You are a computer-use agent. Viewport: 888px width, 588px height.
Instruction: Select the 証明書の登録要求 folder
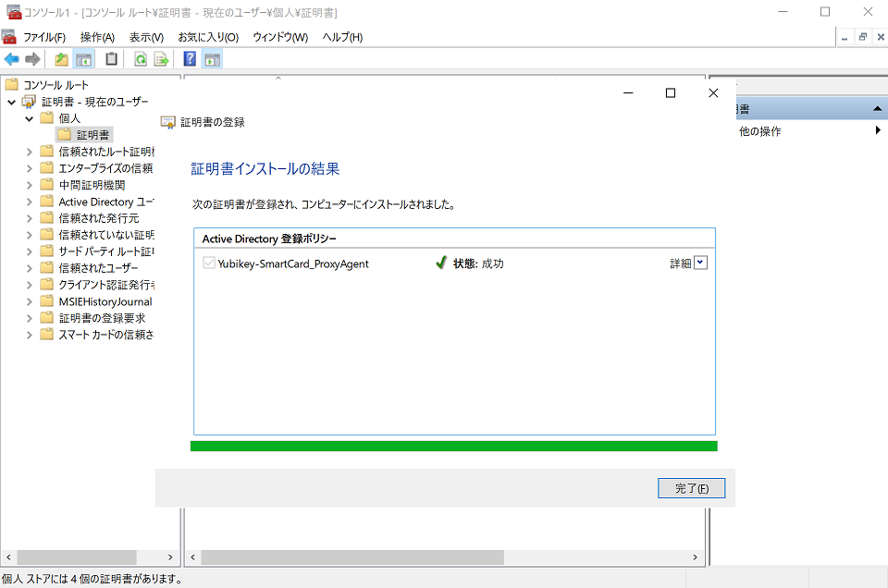tap(102, 318)
